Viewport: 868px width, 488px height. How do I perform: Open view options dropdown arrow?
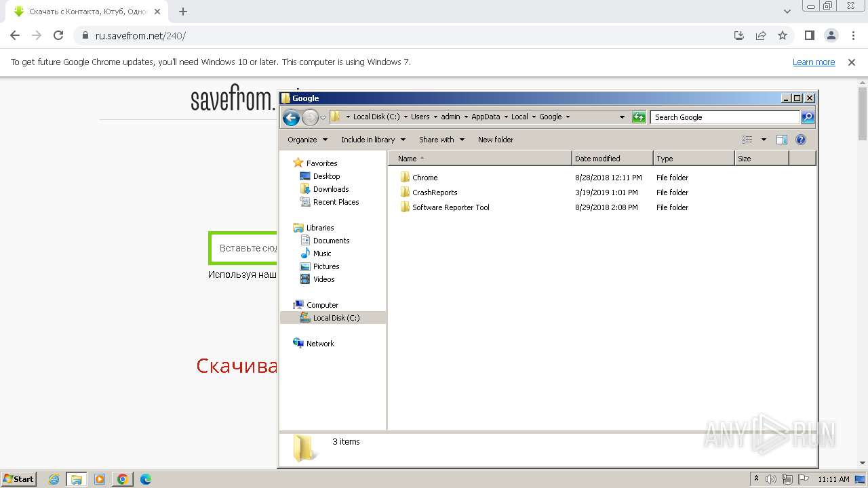point(764,140)
